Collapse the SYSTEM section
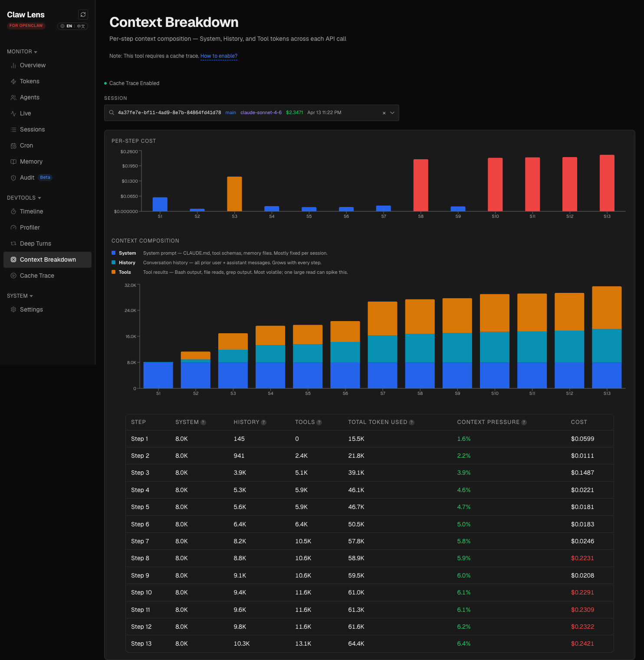This screenshot has height=660, width=644. click(20, 296)
